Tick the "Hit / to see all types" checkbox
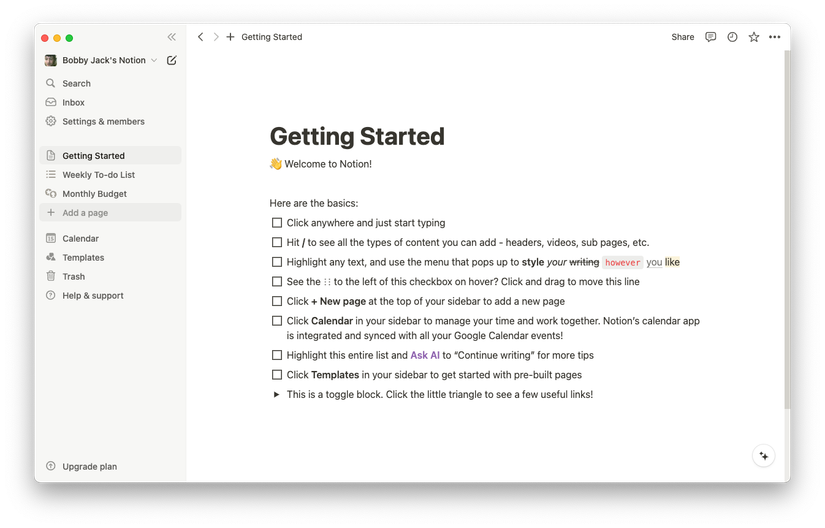The image size is (825, 528). [277, 242]
